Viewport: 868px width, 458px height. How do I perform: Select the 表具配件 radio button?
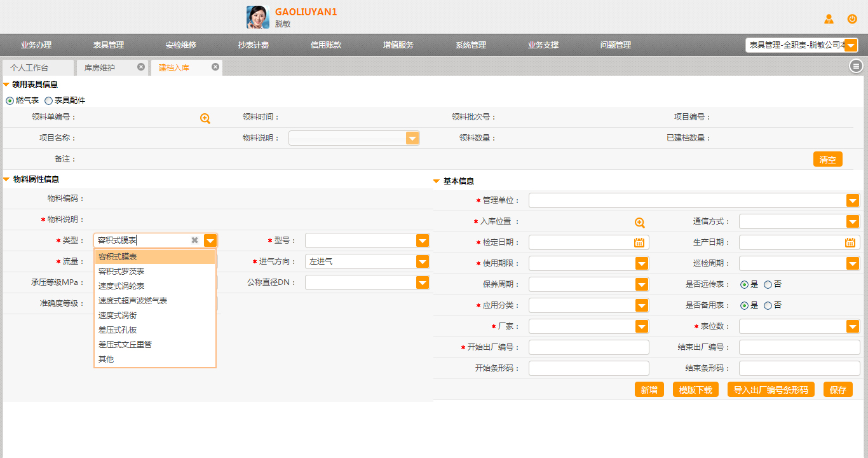[49, 101]
